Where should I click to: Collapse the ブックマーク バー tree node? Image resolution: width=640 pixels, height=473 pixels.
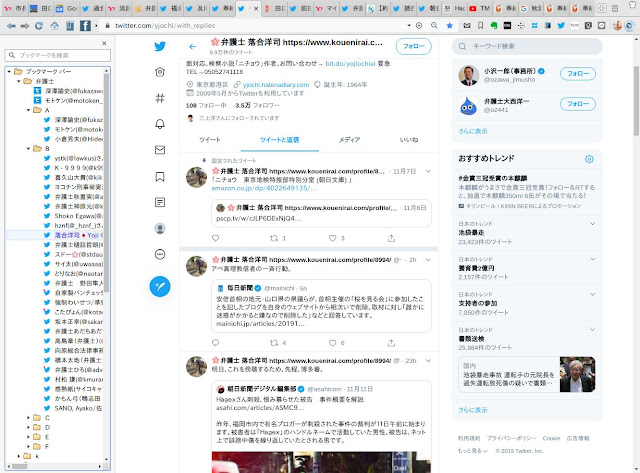9,71
